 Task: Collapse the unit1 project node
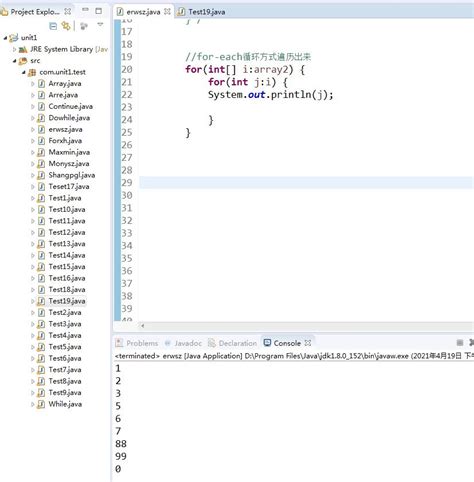5,38
